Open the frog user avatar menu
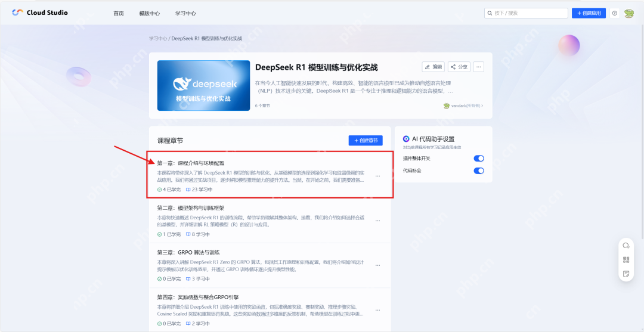This screenshot has width=644, height=332. tap(629, 13)
